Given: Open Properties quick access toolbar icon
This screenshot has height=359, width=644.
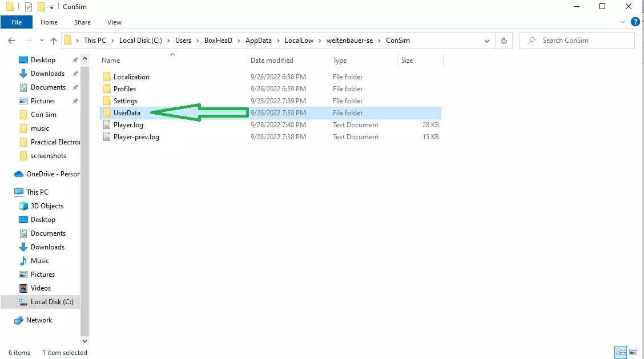Looking at the screenshot, I should coord(29,7).
